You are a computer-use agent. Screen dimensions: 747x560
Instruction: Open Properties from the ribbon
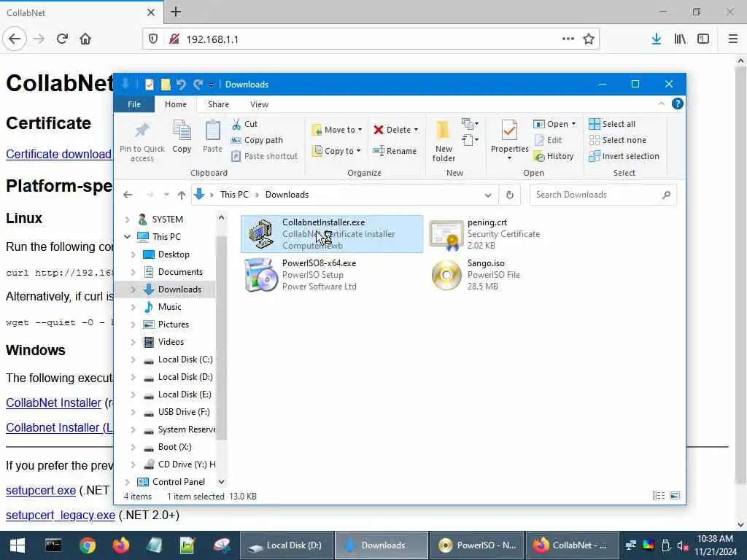(509, 141)
